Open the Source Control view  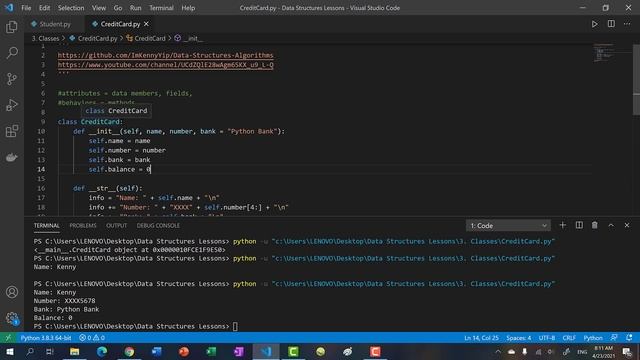(12, 79)
